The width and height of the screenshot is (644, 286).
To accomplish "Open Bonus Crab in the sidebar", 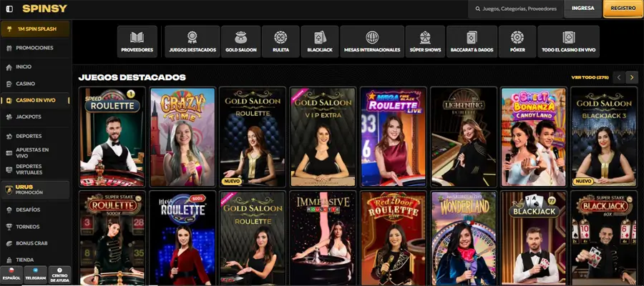I will [x=35, y=243].
